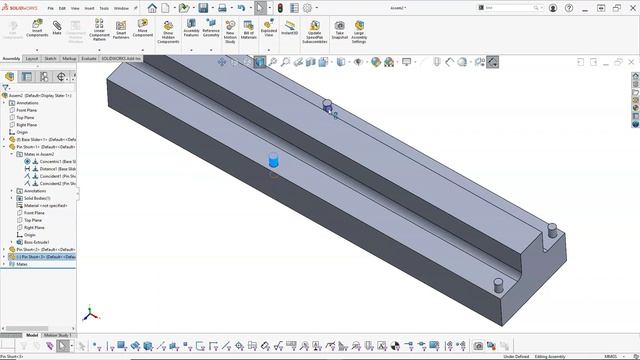This screenshot has width=640, height=360.
Task: Open Bill of Materials tool
Action: tap(248, 30)
